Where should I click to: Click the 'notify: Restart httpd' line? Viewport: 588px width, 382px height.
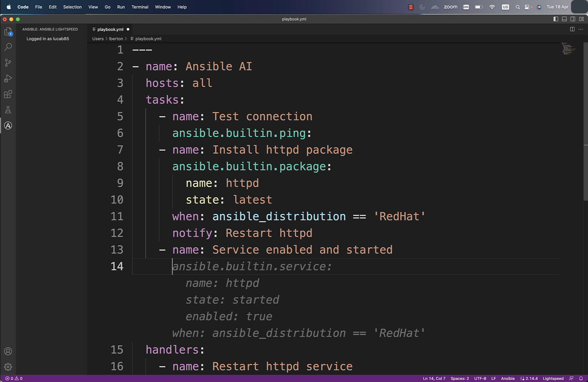(242, 233)
